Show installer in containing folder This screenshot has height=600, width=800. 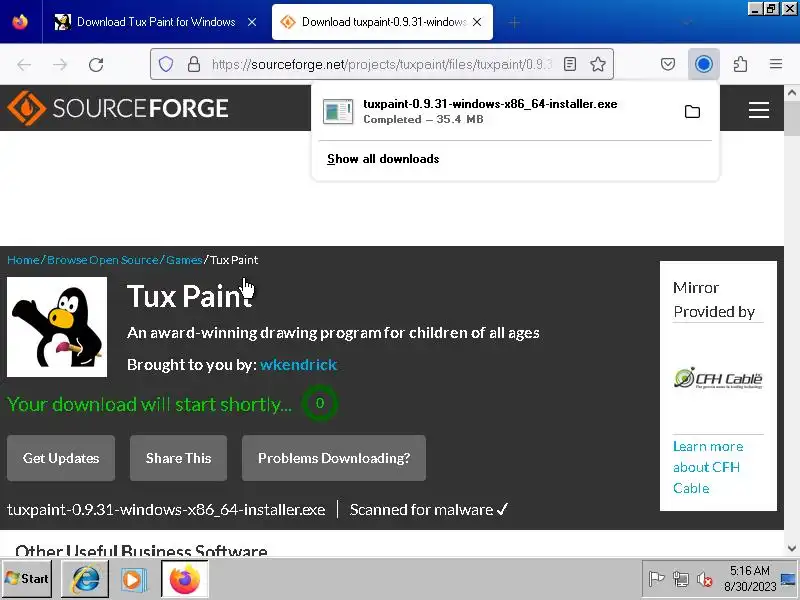click(692, 111)
